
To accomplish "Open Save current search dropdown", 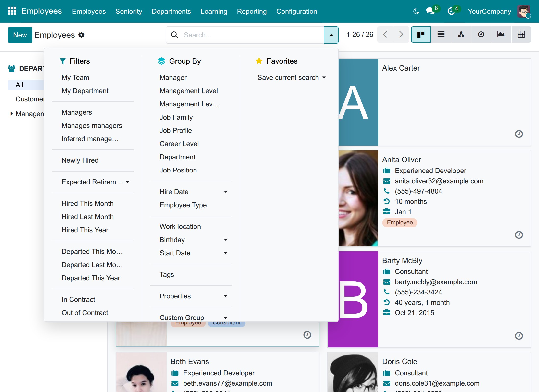I will click(292, 77).
